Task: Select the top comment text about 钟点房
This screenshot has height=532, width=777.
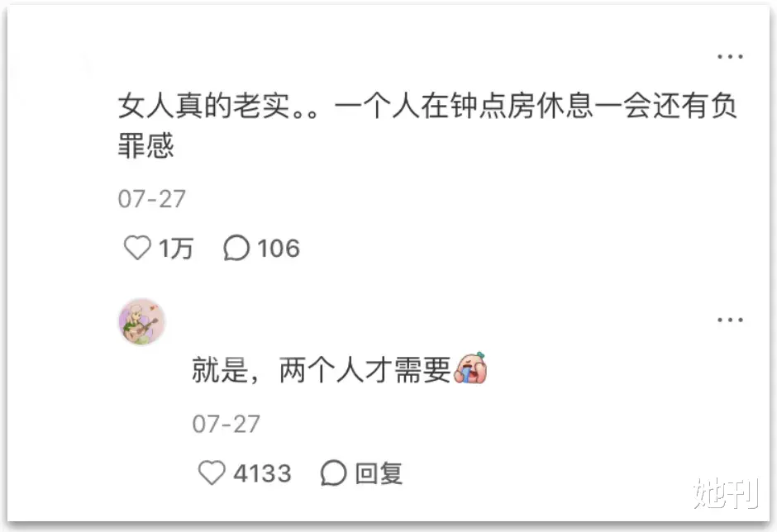Action: pyautogui.click(x=427, y=126)
